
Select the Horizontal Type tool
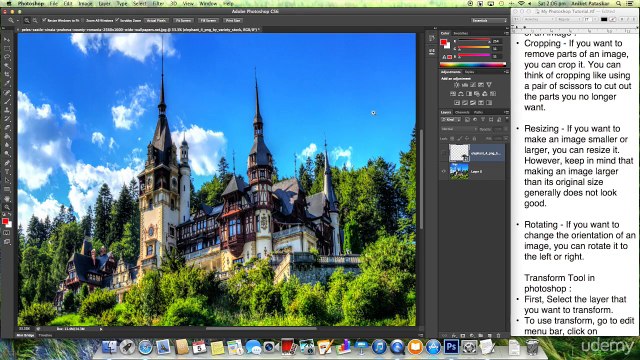[7, 172]
